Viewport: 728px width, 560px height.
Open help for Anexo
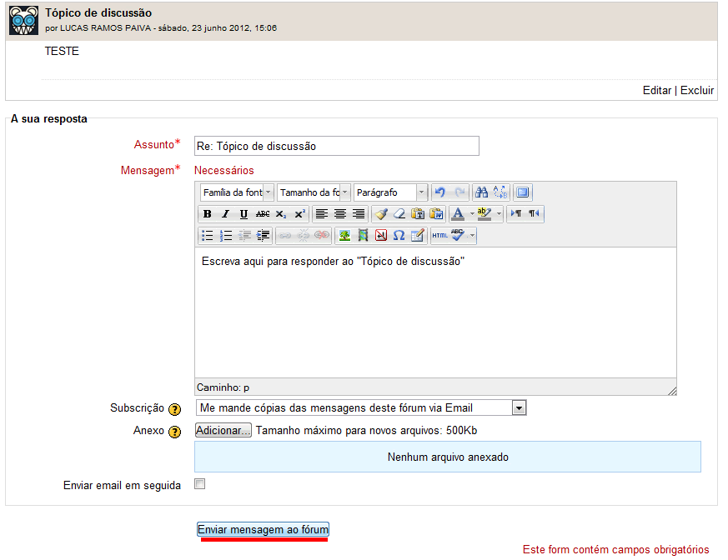click(x=174, y=432)
